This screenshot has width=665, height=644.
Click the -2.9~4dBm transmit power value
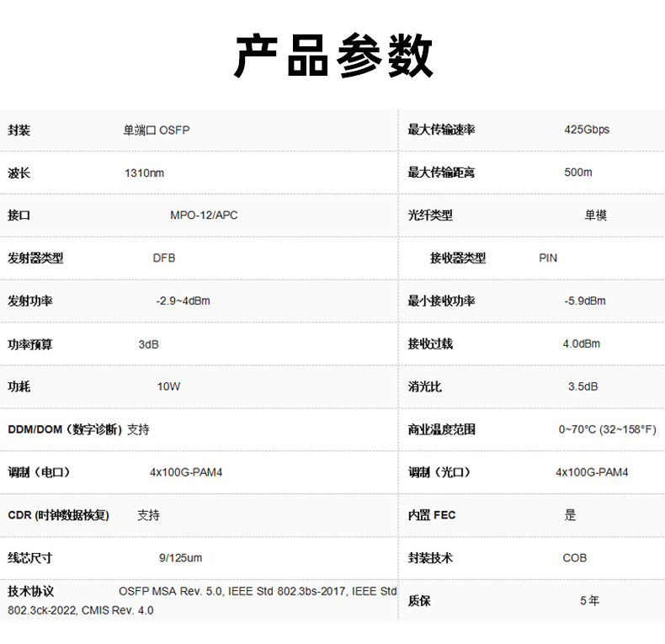[x=183, y=301]
